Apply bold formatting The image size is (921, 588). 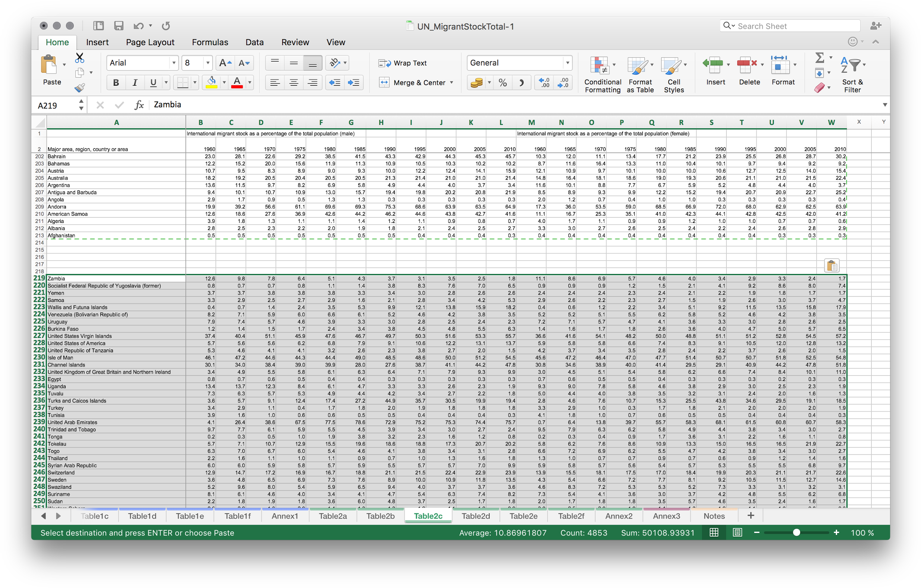tap(116, 82)
